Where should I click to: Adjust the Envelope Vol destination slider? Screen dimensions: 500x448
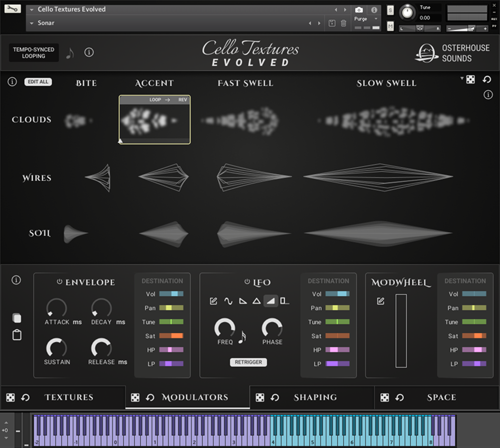pos(171,294)
